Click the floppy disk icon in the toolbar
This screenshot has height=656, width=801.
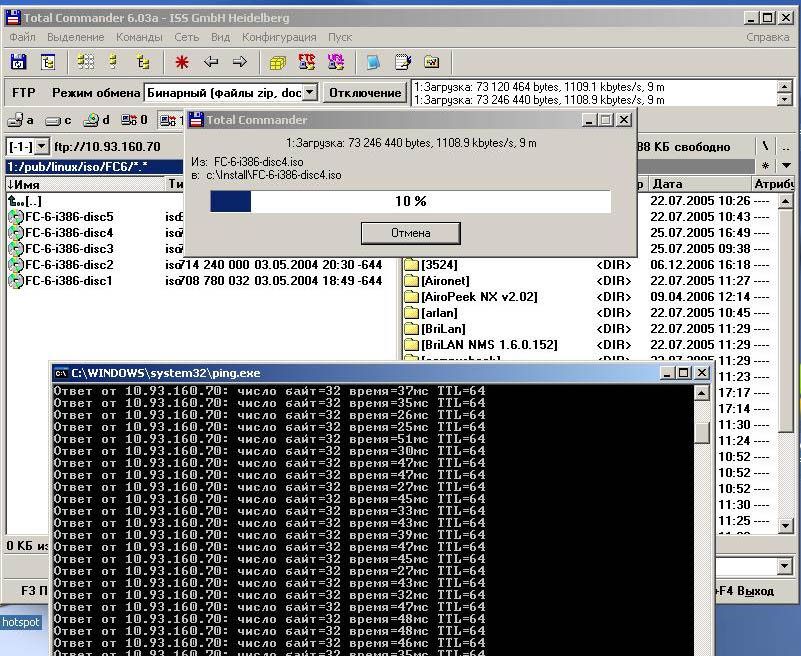point(19,62)
